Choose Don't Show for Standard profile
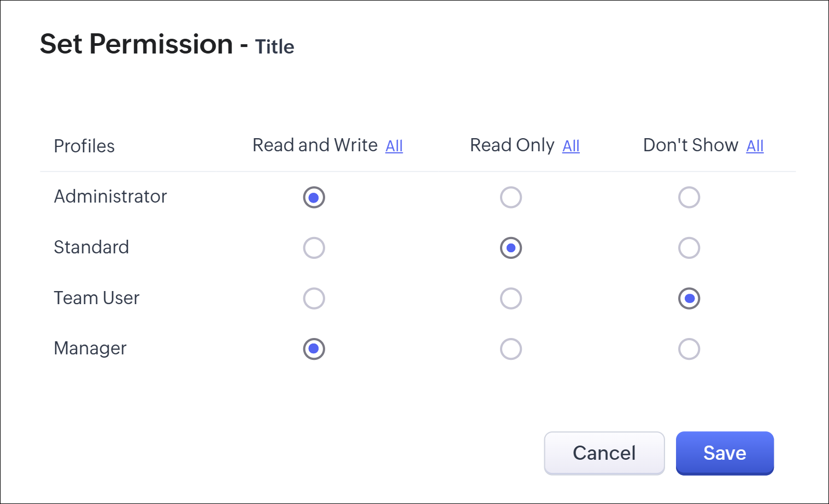 pyautogui.click(x=689, y=248)
